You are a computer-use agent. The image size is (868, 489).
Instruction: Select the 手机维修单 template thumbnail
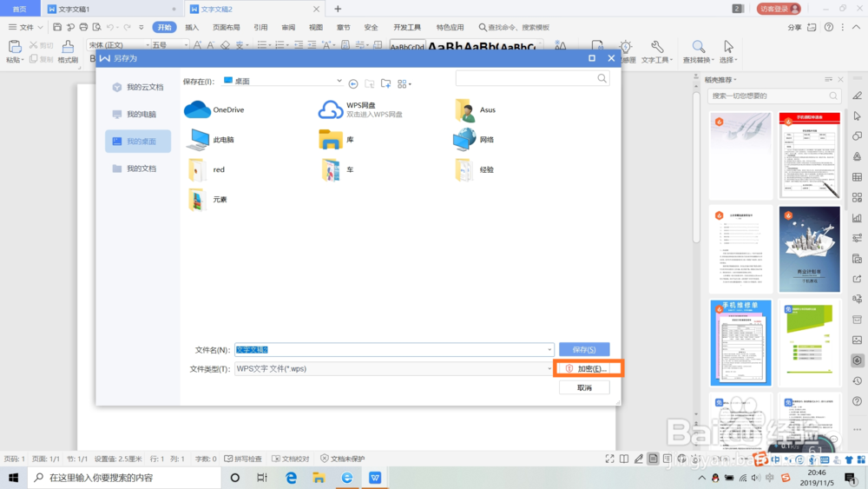(740, 343)
